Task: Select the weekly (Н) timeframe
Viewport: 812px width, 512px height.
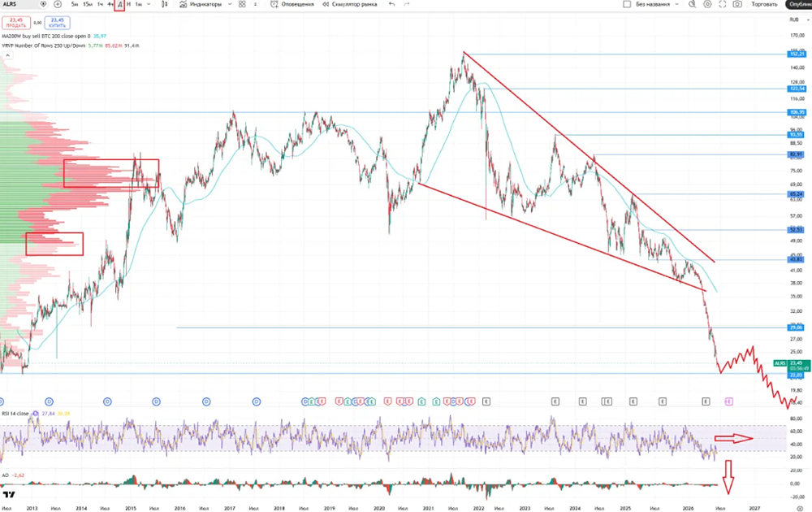Action: [x=128, y=4]
